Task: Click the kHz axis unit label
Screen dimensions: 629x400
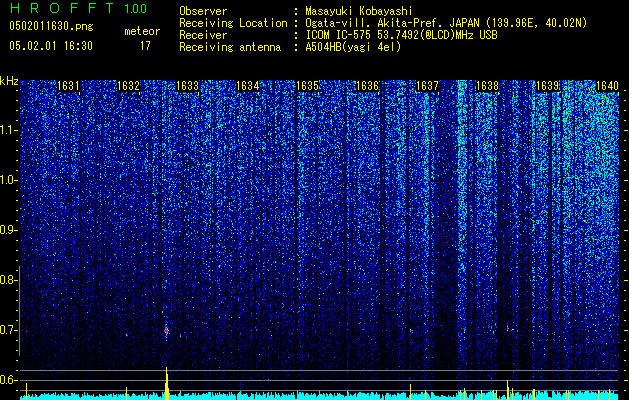Action: tap(9, 81)
